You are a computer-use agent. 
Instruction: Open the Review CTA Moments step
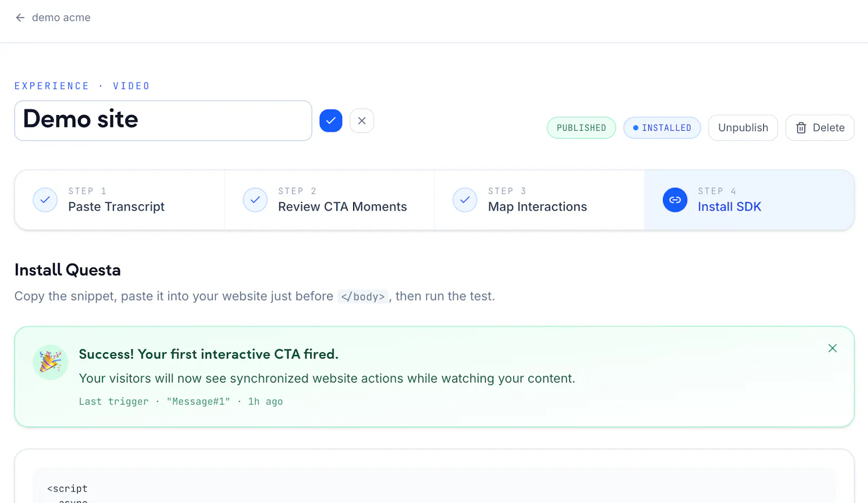point(330,200)
